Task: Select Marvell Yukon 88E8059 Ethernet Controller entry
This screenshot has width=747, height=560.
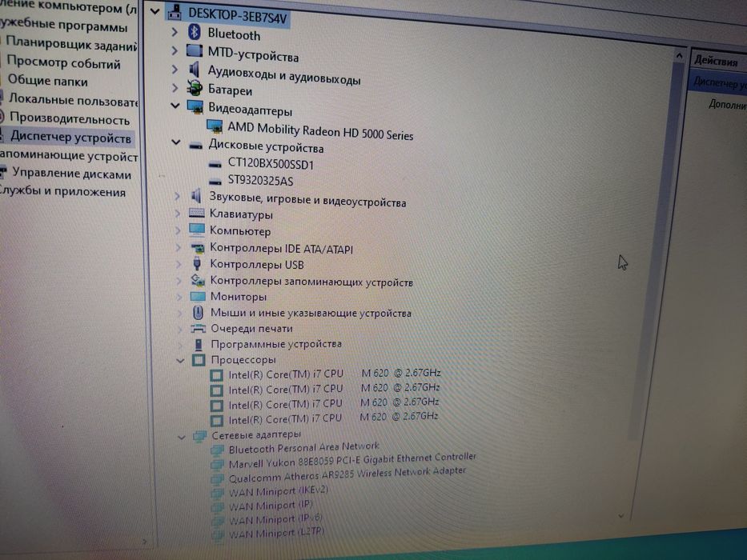Action: 352,460
